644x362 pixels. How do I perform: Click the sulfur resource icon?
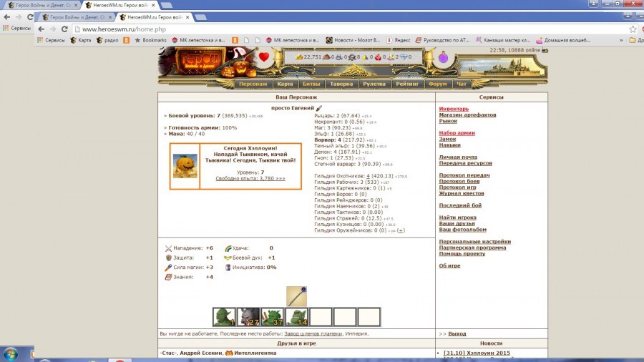pyautogui.click(x=365, y=57)
